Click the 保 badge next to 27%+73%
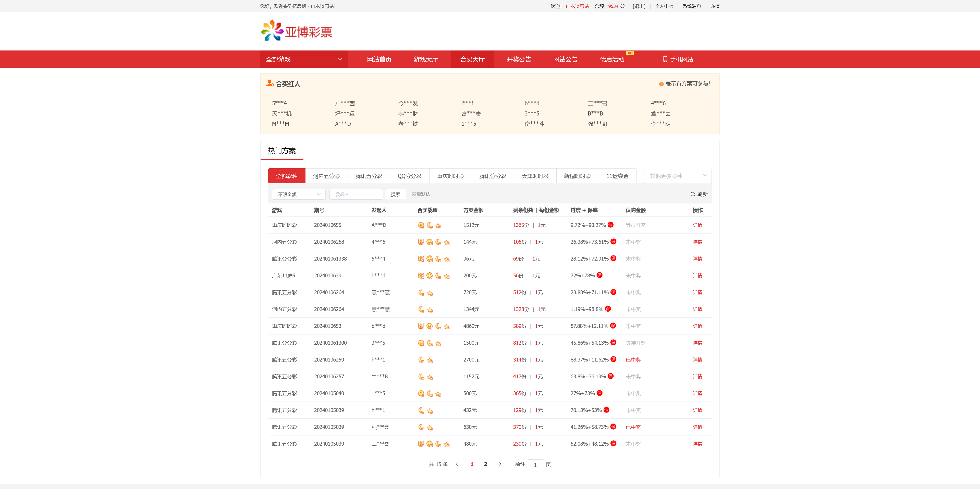This screenshot has height=489, width=980. click(x=599, y=393)
